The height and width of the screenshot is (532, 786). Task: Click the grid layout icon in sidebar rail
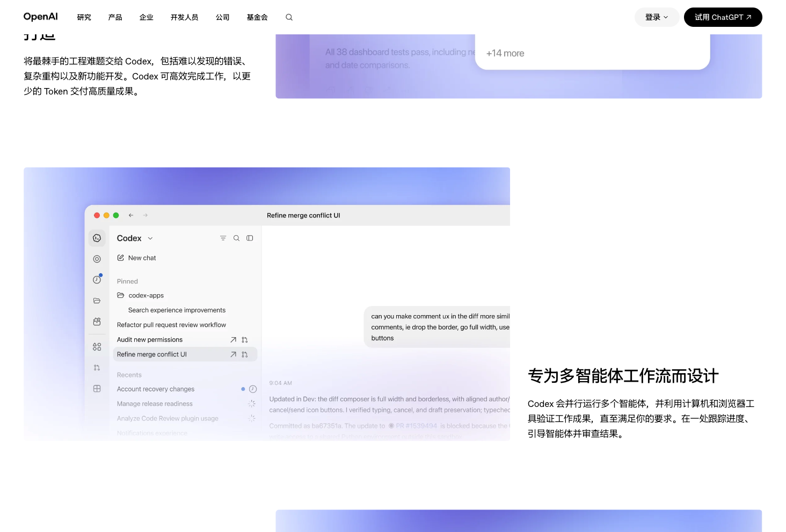pos(97,389)
